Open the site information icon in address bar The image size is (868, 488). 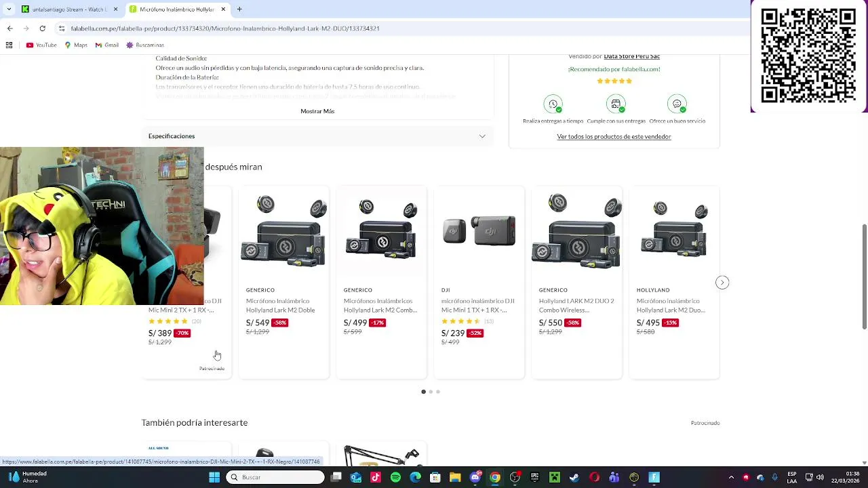62,28
